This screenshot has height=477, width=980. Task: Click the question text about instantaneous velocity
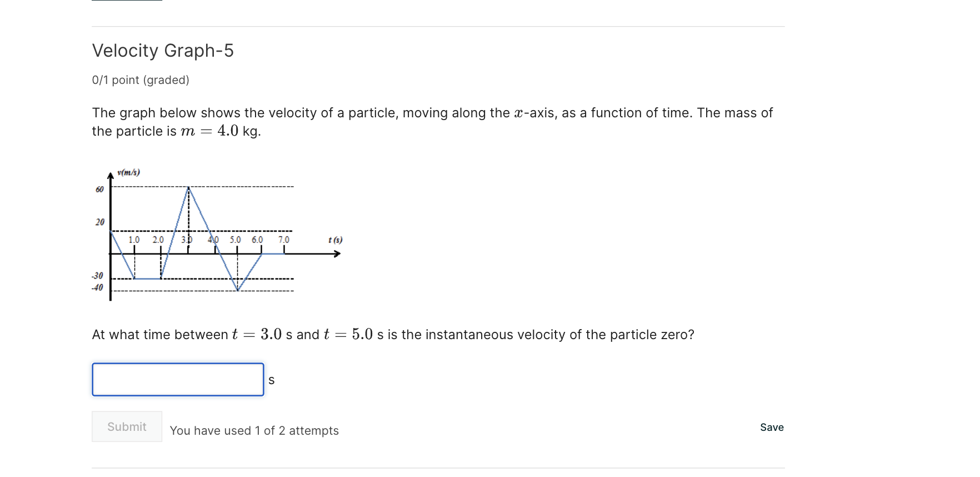coord(393,334)
